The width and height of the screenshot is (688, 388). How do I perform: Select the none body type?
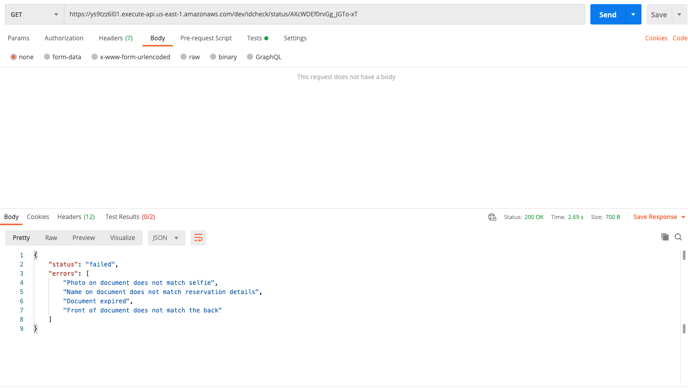coord(22,57)
